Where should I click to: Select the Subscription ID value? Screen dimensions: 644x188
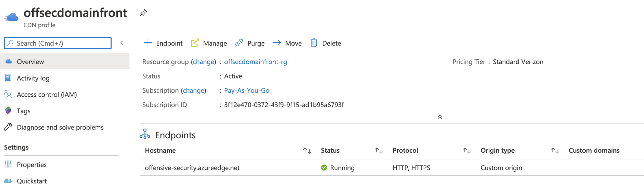284,105
